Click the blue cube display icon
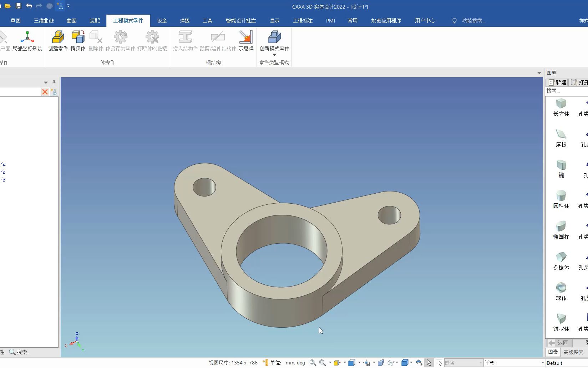Viewport: 588px width, 368px height. click(x=351, y=363)
